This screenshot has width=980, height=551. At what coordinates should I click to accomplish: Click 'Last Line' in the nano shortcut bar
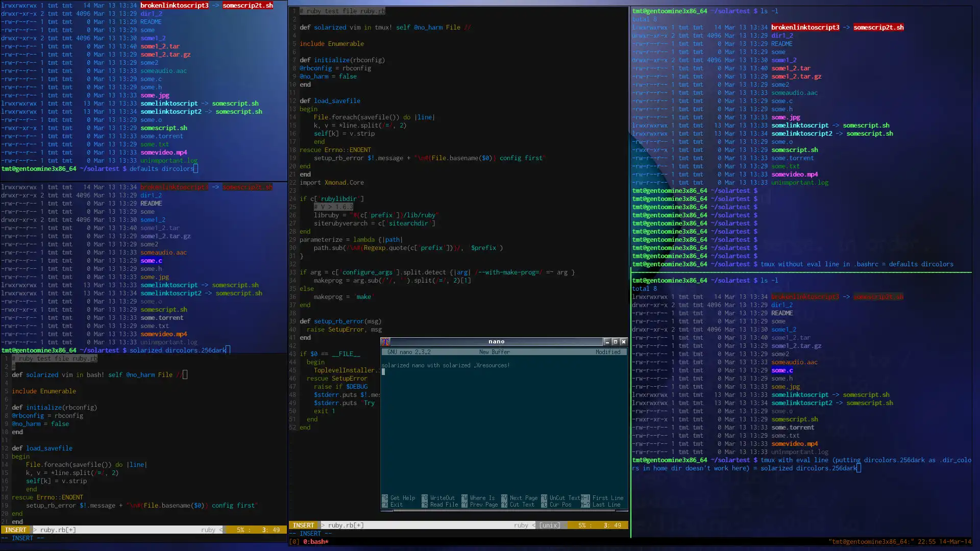pyautogui.click(x=606, y=505)
